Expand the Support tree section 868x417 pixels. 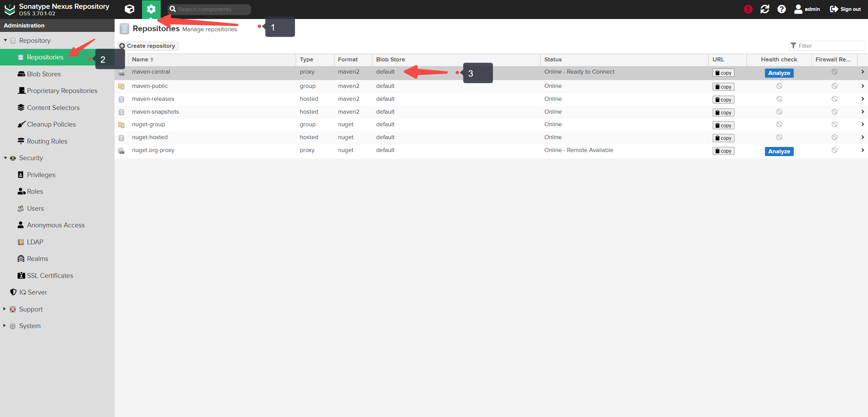coord(4,309)
